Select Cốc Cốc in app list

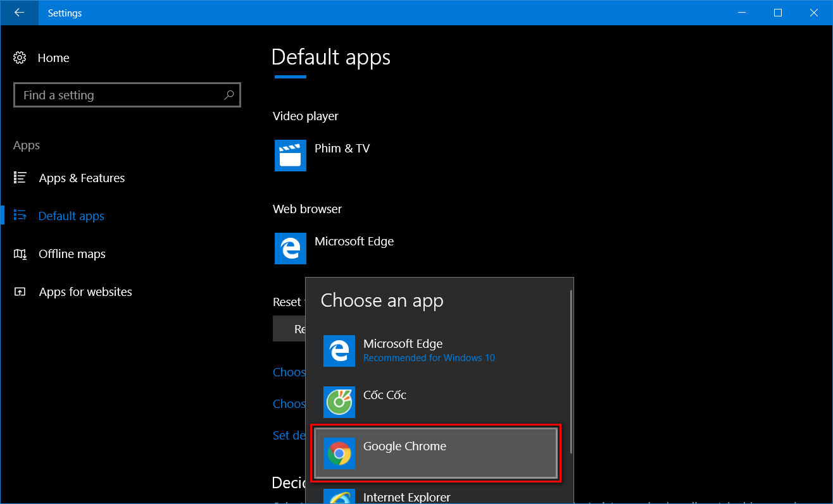[436, 402]
